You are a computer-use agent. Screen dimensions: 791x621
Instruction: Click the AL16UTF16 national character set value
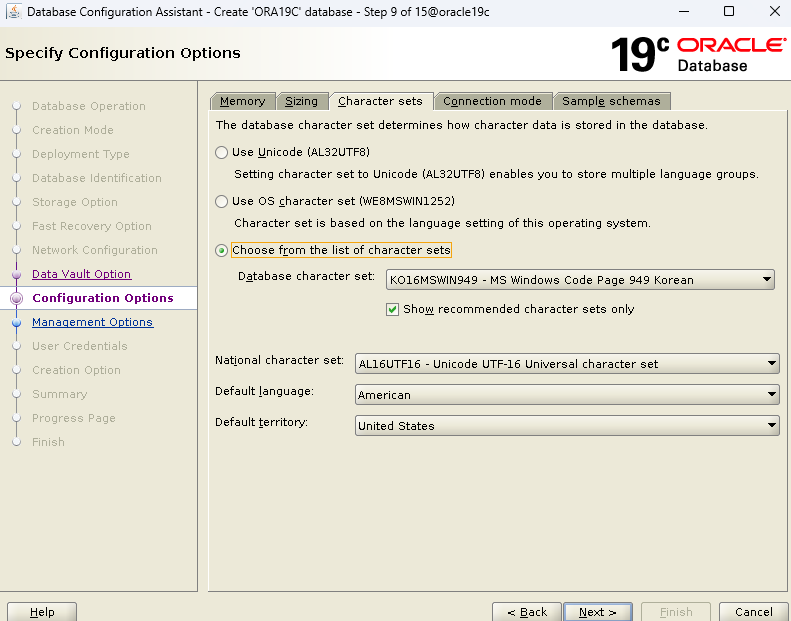[508, 364]
